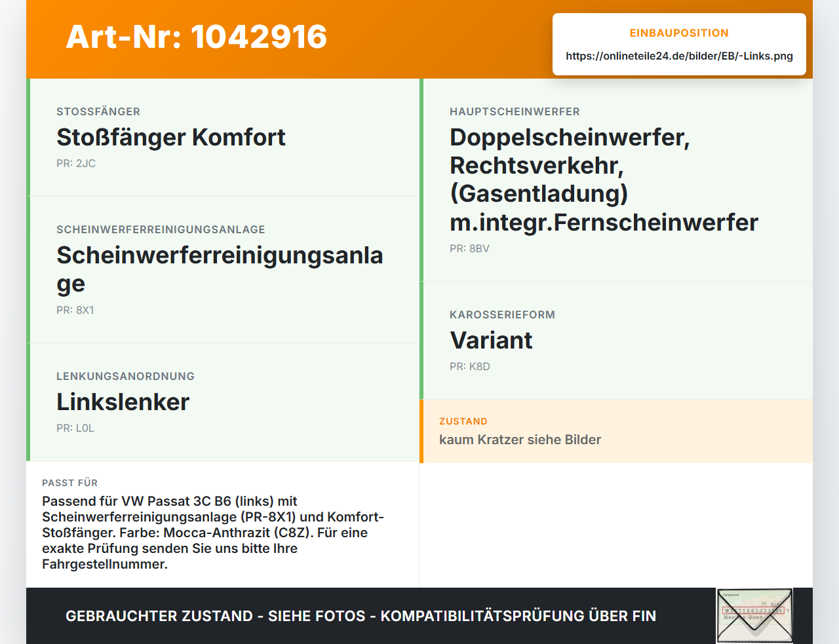Viewport: 839px width, 644px height.
Task: Select the 'Passend für VW Passat 3C B6' paragraph
Action: tap(213, 533)
